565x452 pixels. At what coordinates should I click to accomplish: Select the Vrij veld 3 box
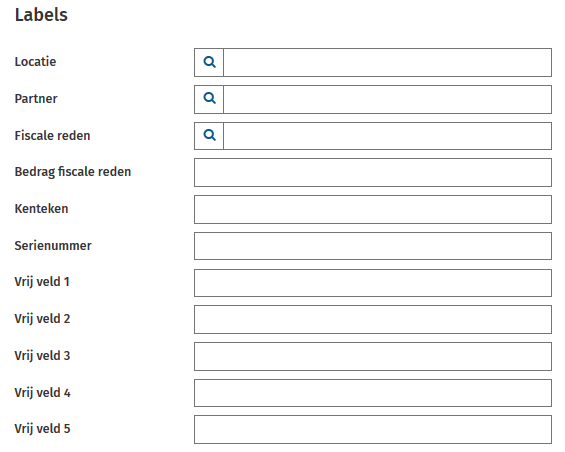click(x=373, y=356)
